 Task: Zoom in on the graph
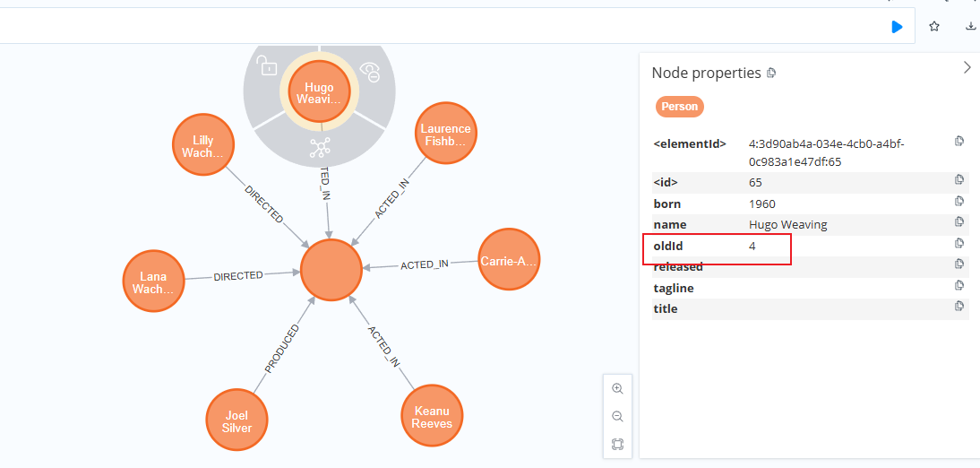coord(617,388)
